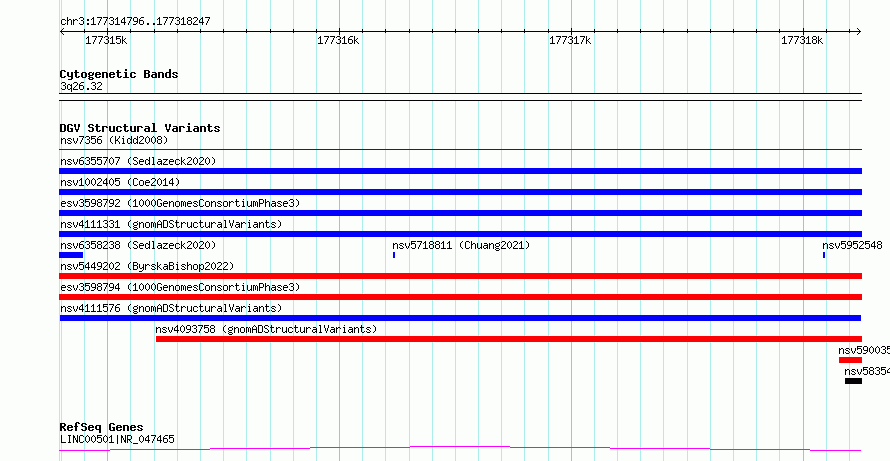The height and width of the screenshot is (461, 890).
Task: Click the thin purple nsv7356 line
Action: click(460, 149)
